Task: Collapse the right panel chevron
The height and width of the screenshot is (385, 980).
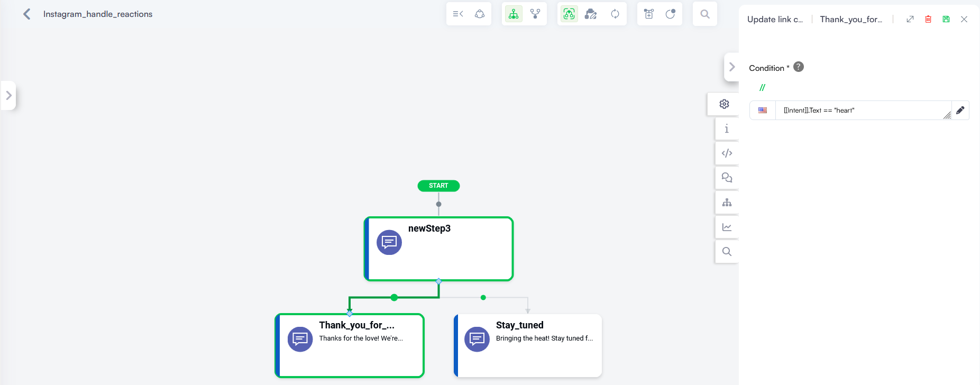Action: pyautogui.click(x=732, y=67)
